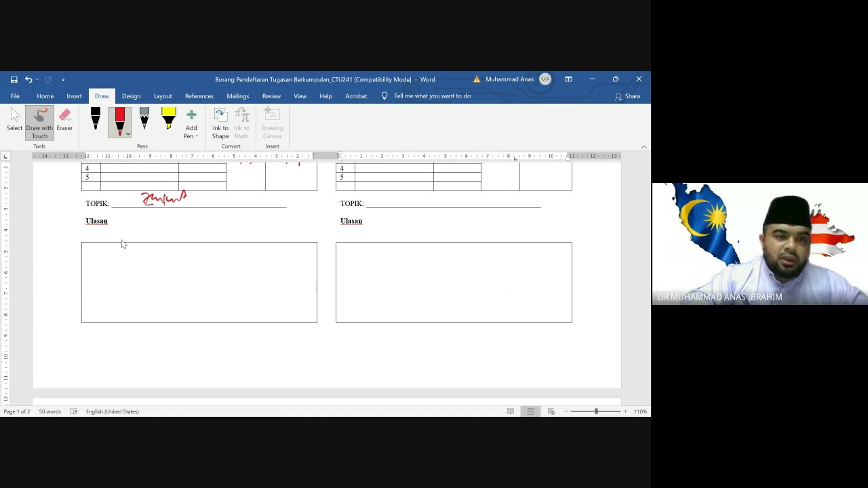The height and width of the screenshot is (488, 868).
Task: Convert Ink to Shape
Action: (x=220, y=124)
